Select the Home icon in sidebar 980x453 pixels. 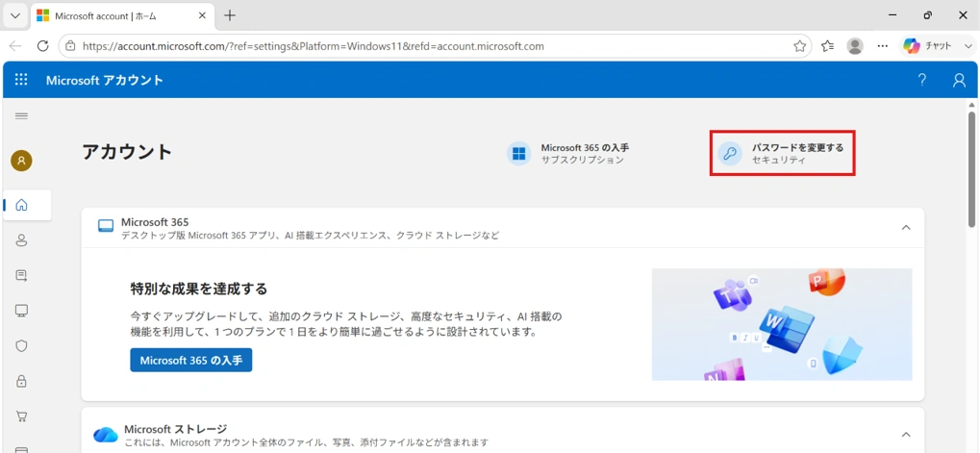[x=21, y=205]
